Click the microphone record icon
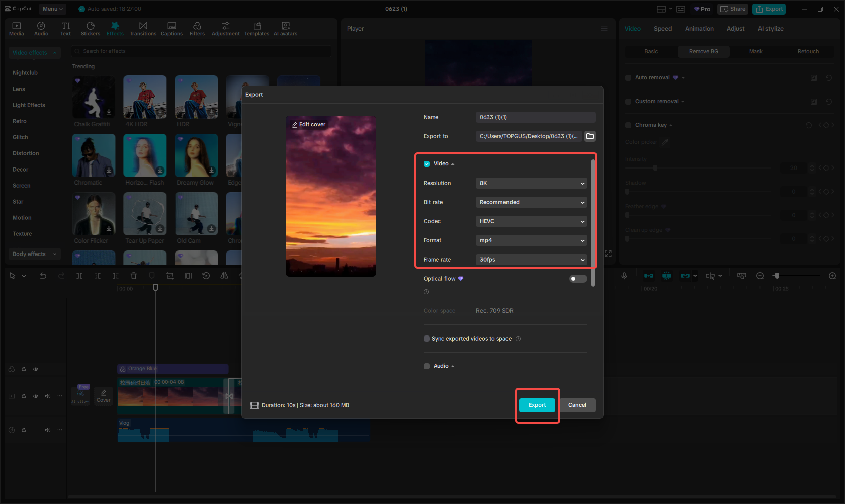 click(x=624, y=276)
